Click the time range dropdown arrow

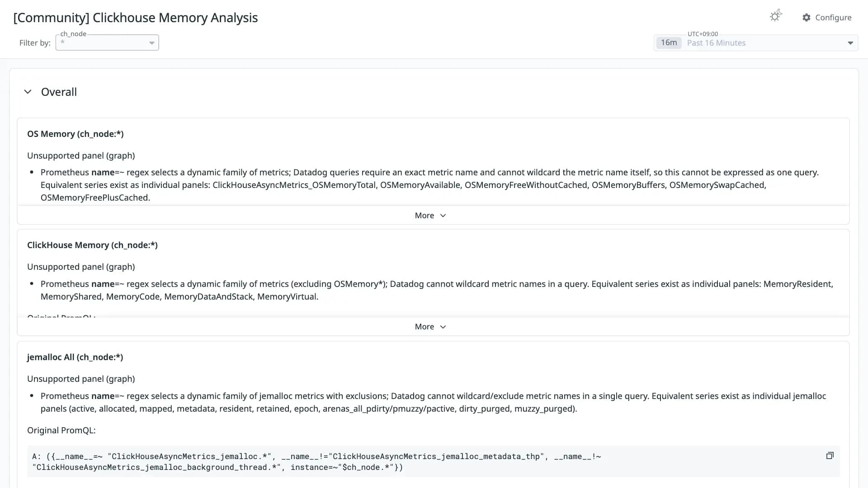point(850,43)
